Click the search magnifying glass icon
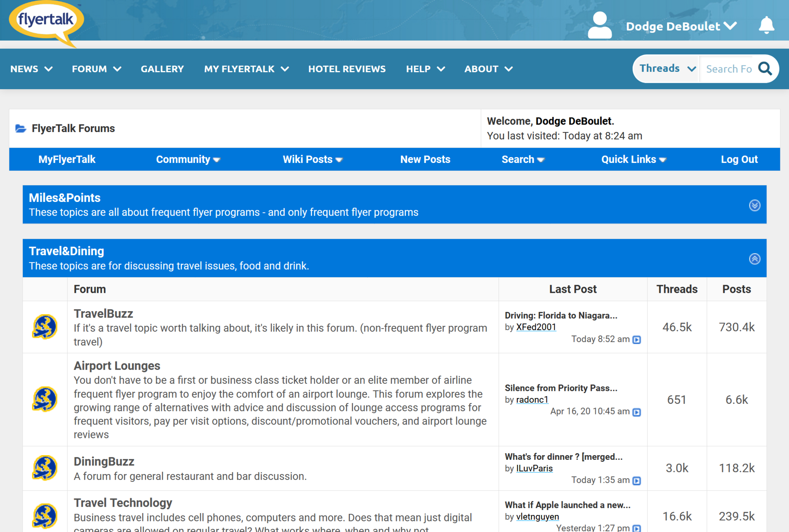 [x=765, y=69]
